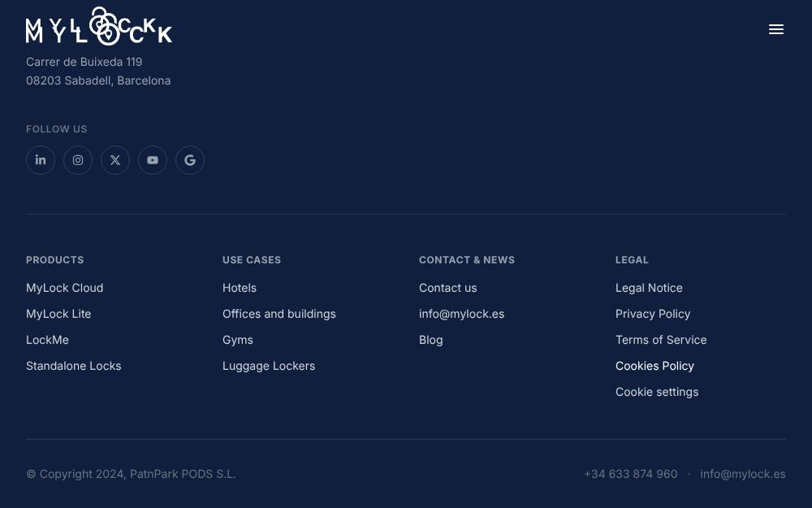
Task: Click info@mylock.es in the bottom bar
Action: pos(743,474)
